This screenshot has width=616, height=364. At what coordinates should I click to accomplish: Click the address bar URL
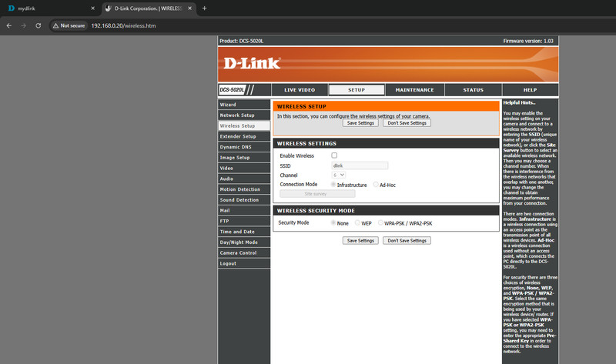[x=123, y=25]
